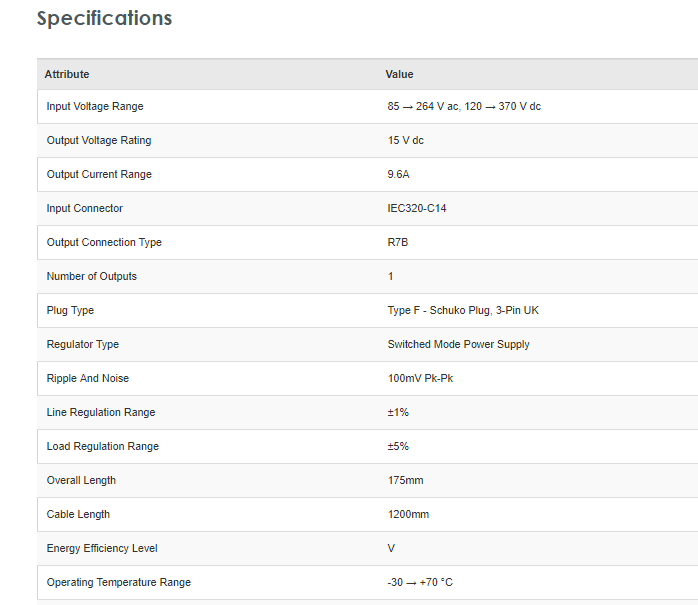This screenshot has width=698, height=605.
Task: Click the R7B connection type value
Action: click(398, 242)
